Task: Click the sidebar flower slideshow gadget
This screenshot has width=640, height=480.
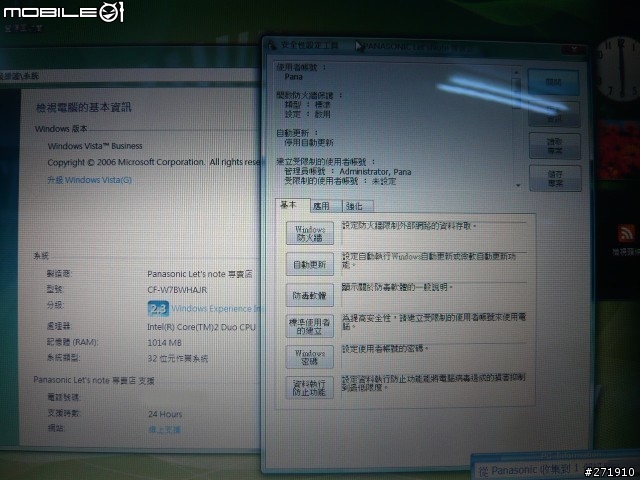Action: (620, 150)
